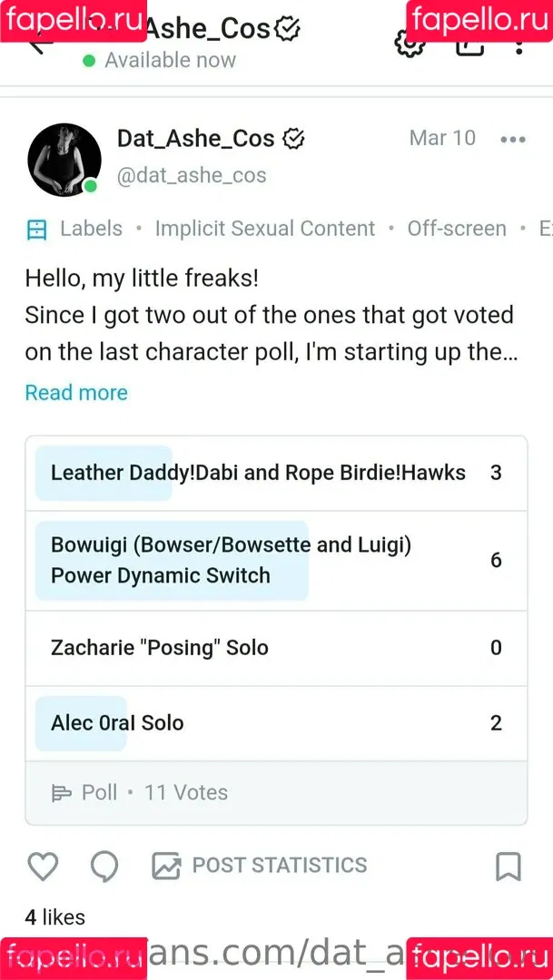The image size is (553, 980).
Task: Like the post with heart icon
Action: coord(44,867)
